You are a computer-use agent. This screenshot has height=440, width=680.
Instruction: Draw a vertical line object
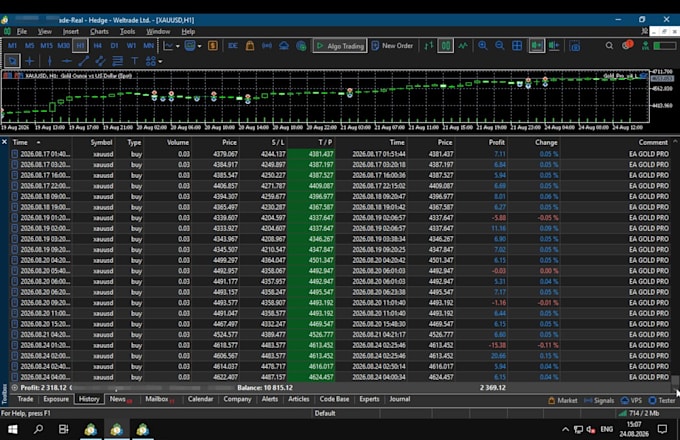pyautogui.click(x=49, y=61)
